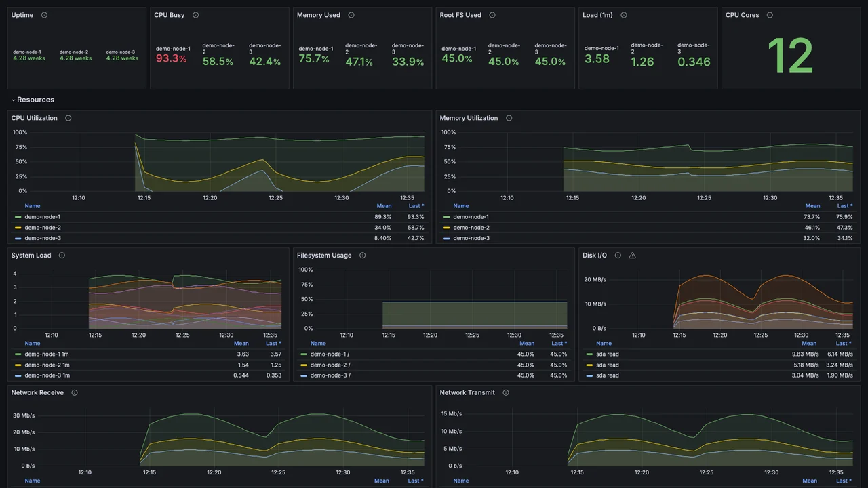Open the Network Receive info icon
This screenshot has height=488, width=868.
pyautogui.click(x=75, y=392)
